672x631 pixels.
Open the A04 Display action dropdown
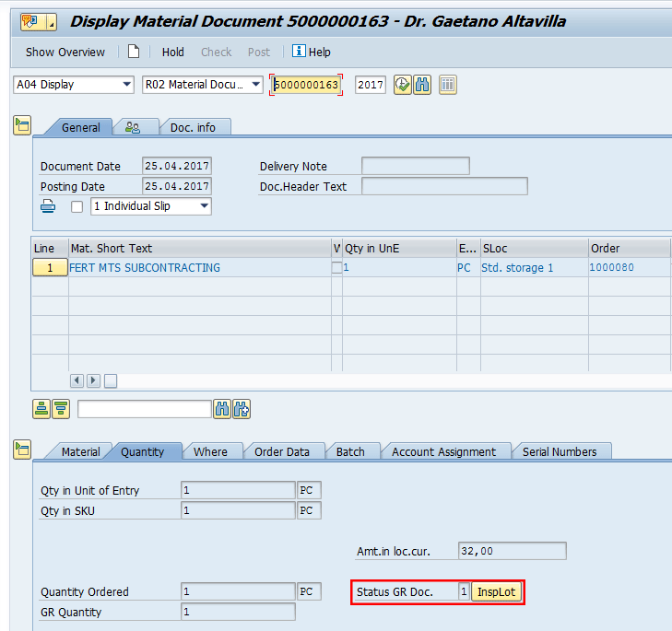(x=74, y=85)
